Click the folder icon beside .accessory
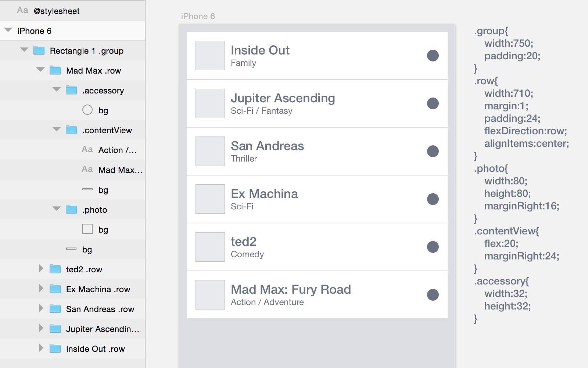 (71, 90)
